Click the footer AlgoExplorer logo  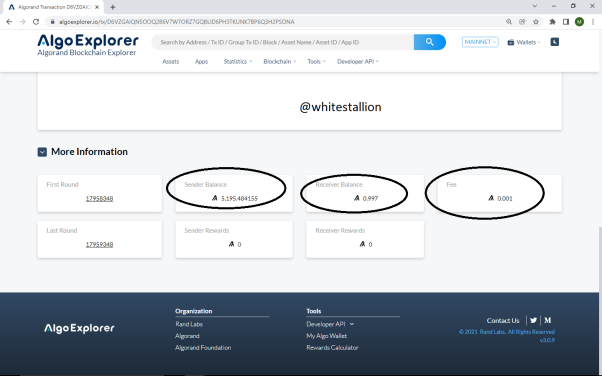coord(79,328)
